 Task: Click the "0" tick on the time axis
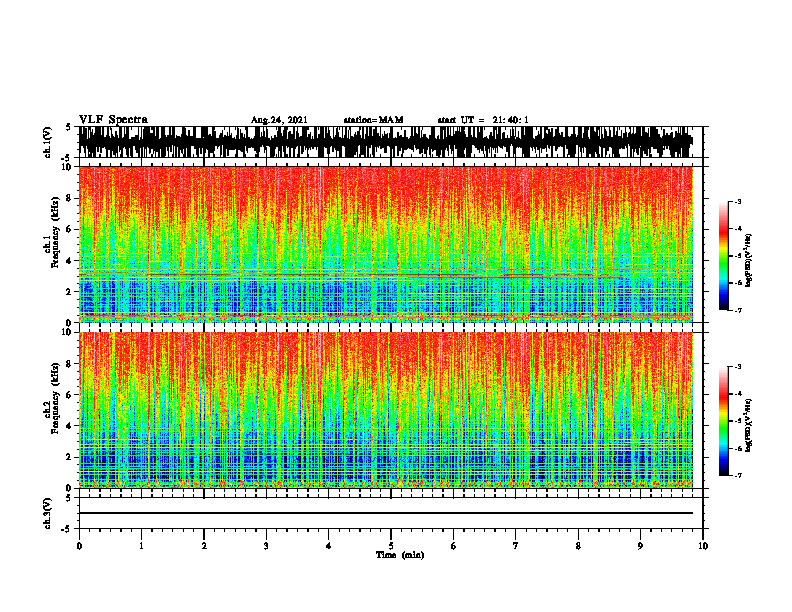(x=79, y=546)
